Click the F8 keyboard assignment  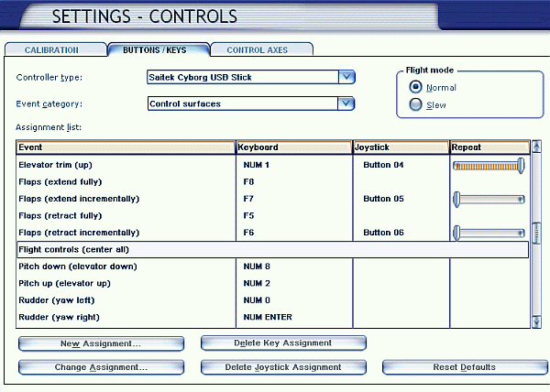(x=248, y=182)
